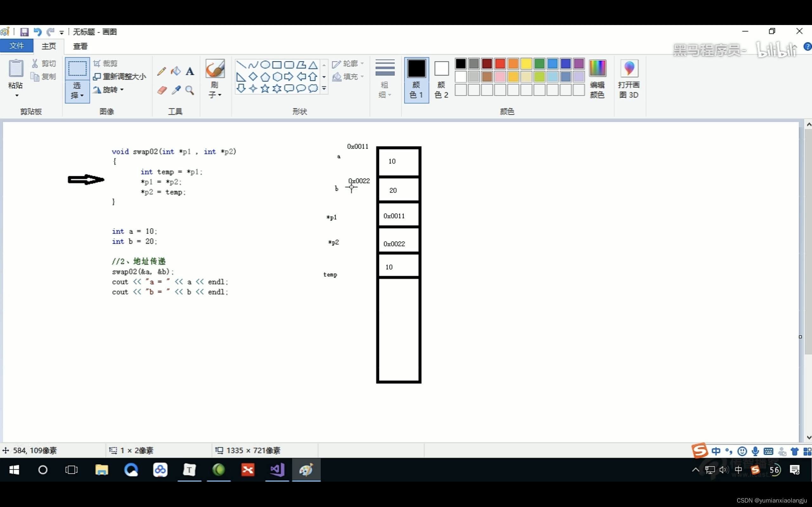Expand the Brushes dropdown
Viewport: 812px width, 507px height.
pyautogui.click(x=215, y=90)
